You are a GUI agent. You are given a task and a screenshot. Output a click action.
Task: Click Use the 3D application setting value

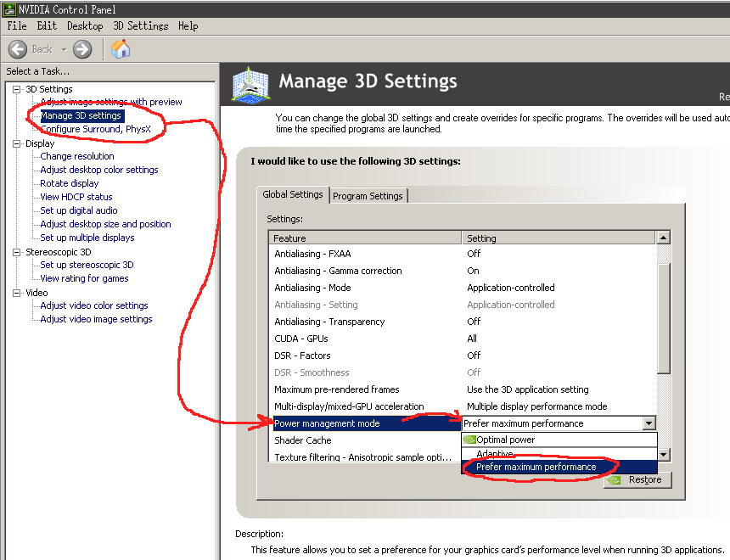pos(527,389)
